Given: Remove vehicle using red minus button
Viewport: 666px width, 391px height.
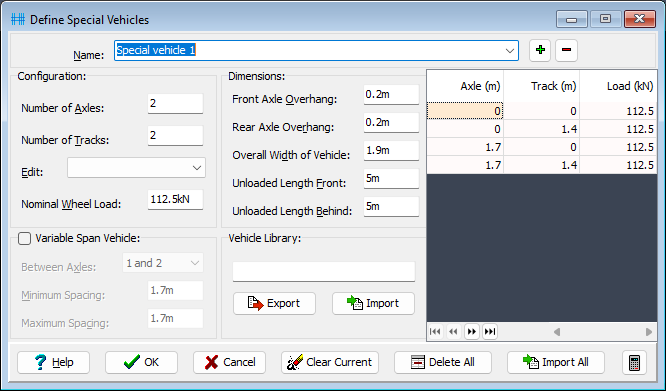Looking at the screenshot, I should (566, 51).
